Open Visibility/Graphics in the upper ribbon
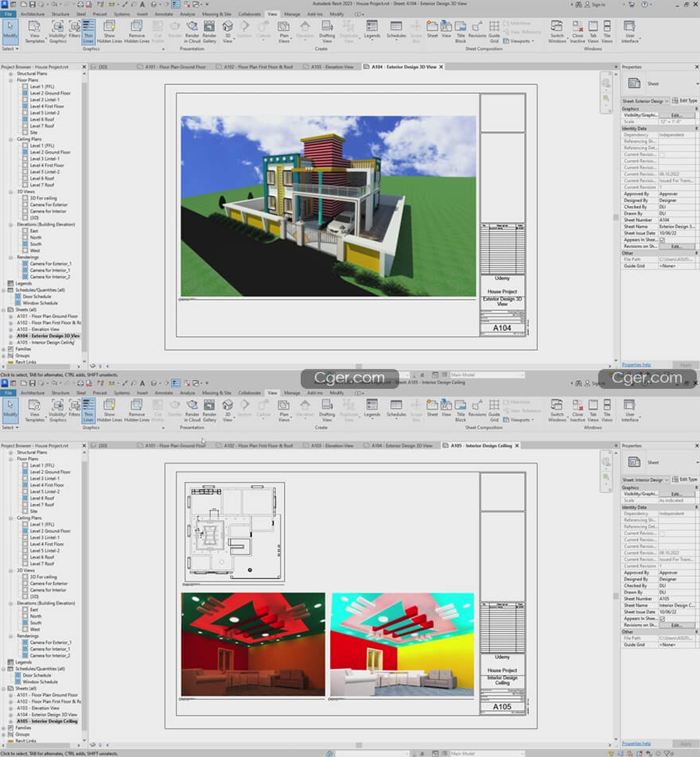The height and width of the screenshot is (757, 700). [x=57, y=32]
